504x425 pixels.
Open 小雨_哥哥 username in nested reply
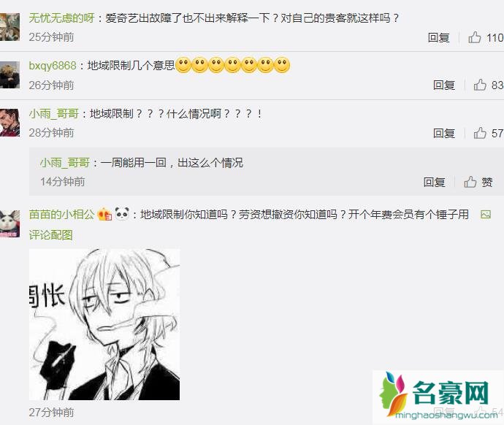(x=65, y=163)
